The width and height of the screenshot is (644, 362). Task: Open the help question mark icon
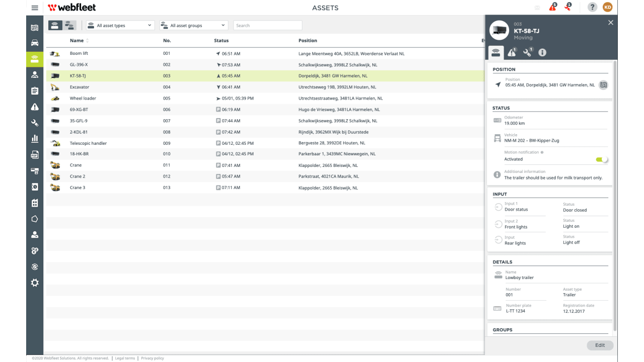point(593,7)
